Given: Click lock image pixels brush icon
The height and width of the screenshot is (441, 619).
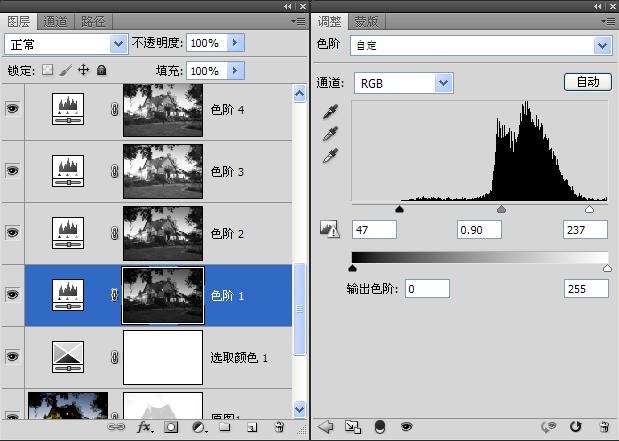Looking at the screenshot, I should [66, 70].
